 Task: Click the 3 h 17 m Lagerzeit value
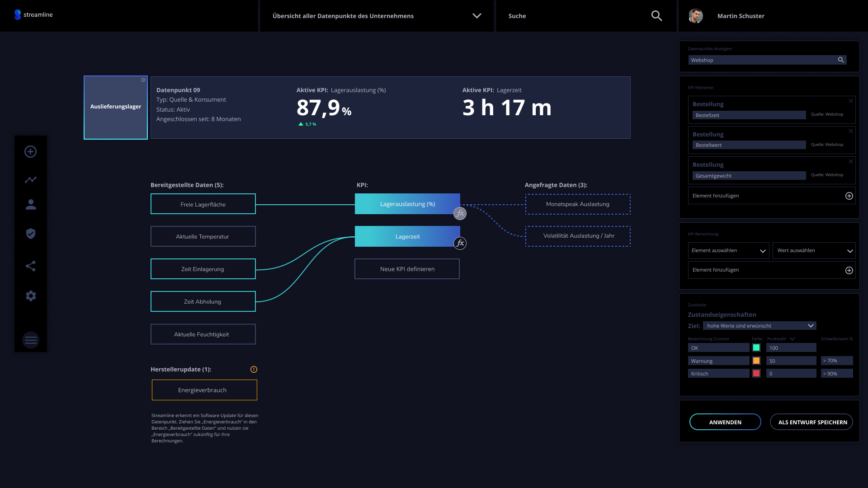(507, 108)
